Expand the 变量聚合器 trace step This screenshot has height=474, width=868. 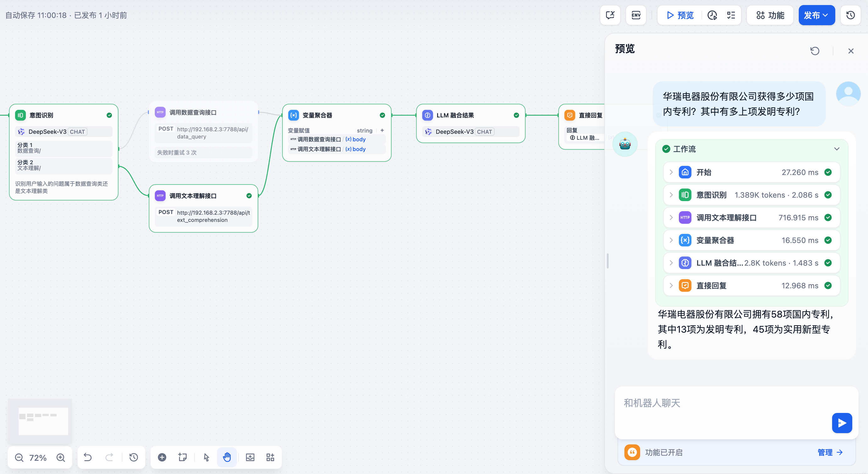point(671,240)
